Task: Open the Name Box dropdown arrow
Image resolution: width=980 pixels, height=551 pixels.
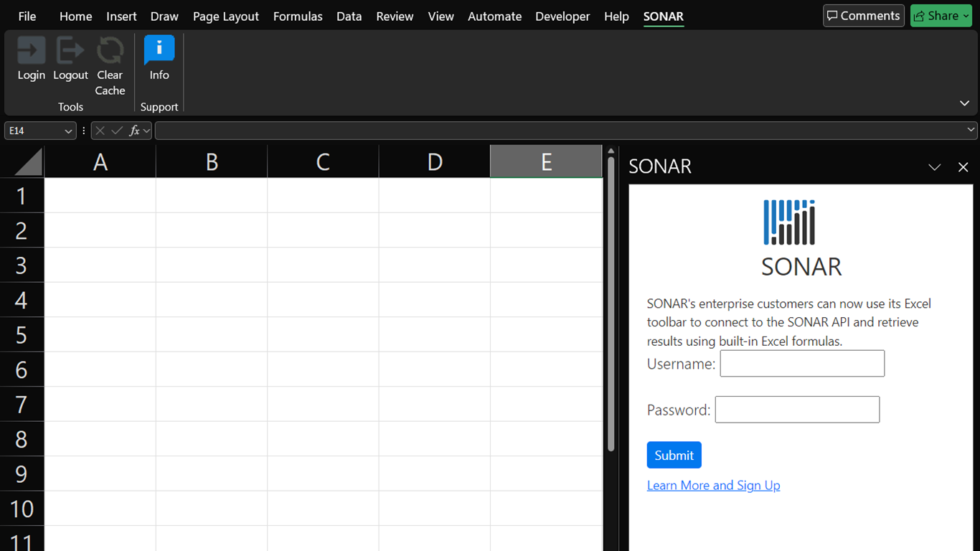Action: (x=68, y=131)
